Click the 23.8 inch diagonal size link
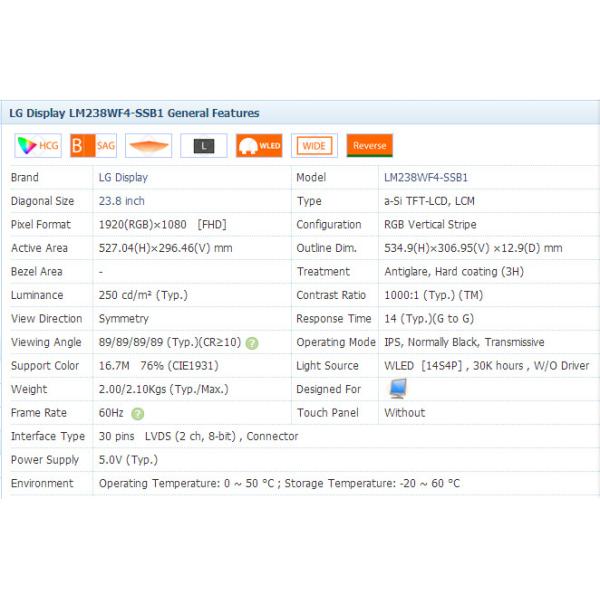 pos(121,201)
